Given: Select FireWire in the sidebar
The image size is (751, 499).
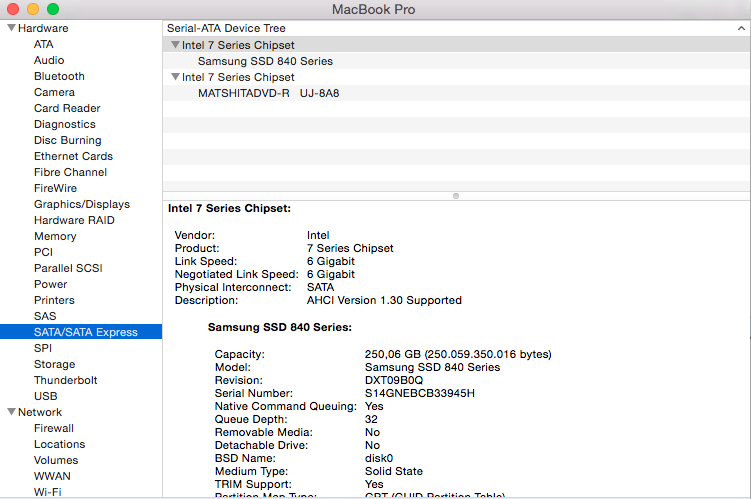Looking at the screenshot, I should coord(55,188).
